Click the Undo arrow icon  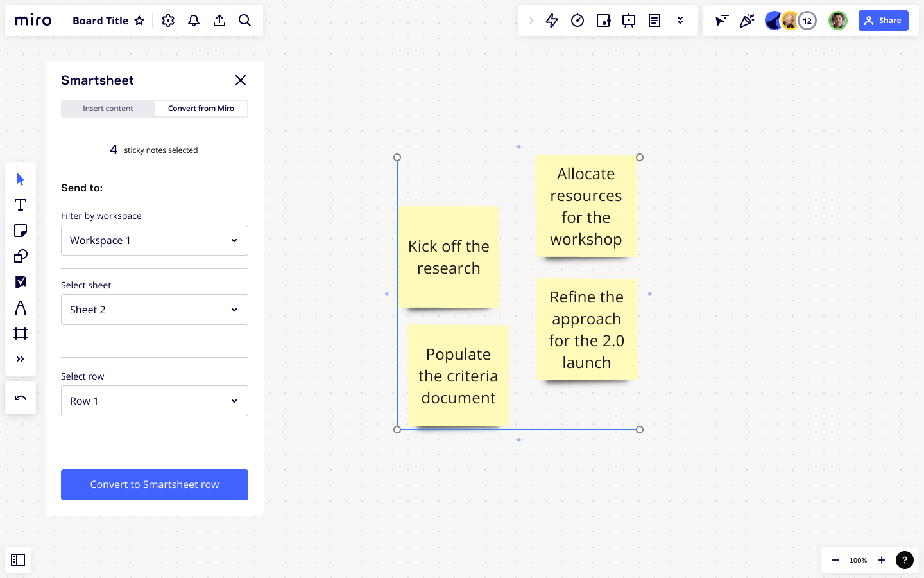click(21, 398)
